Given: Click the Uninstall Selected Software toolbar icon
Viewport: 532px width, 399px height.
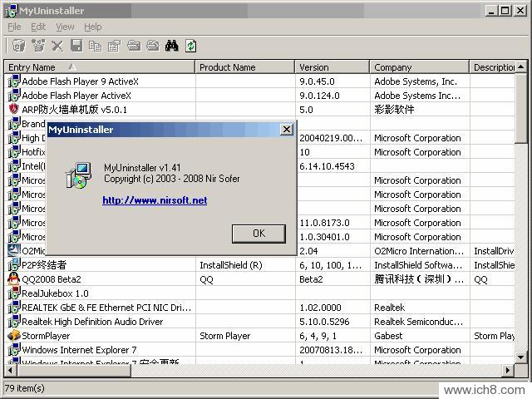Looking at the screenshot, I should coord(18,46).
